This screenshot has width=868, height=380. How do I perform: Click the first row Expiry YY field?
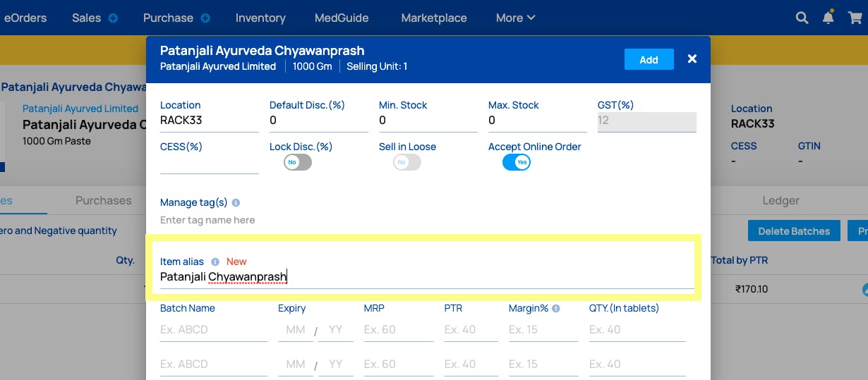(336, 330)
